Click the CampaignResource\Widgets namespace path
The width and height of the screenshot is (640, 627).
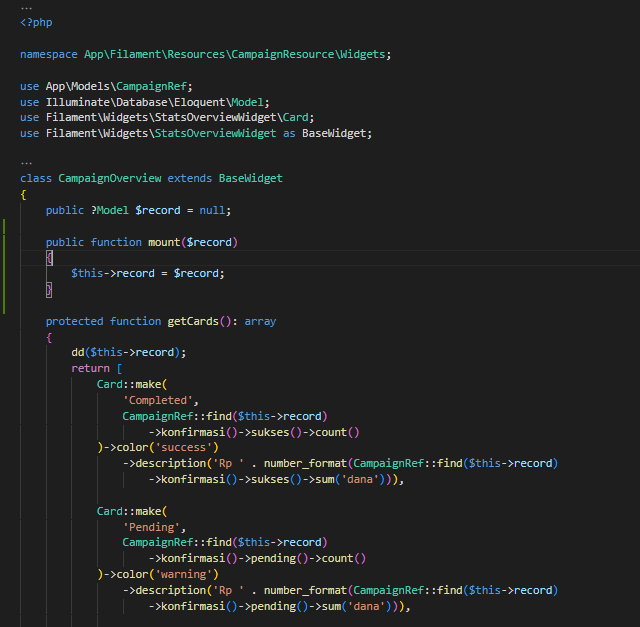(x=308, y=54)
